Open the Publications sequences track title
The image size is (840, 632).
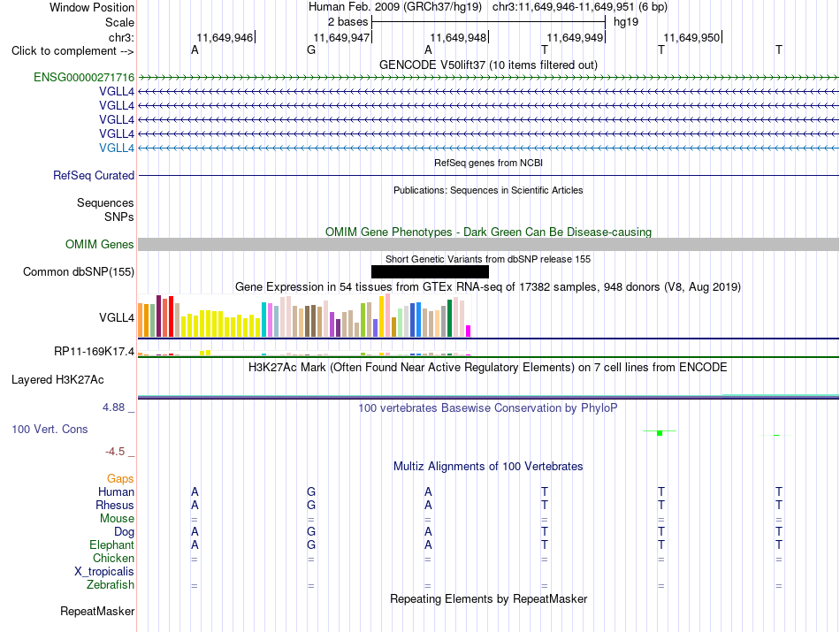click(x=488, y=190)
